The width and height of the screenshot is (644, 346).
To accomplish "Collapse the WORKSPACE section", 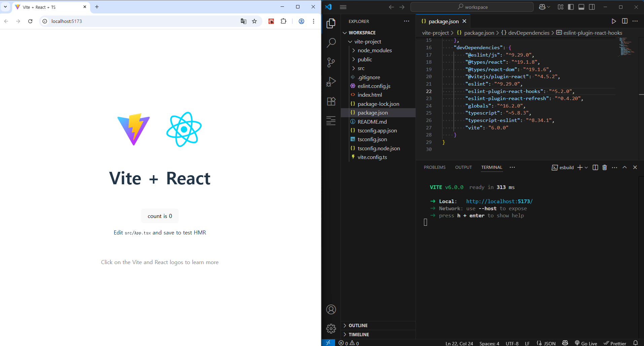I will [x=362, y=33].
